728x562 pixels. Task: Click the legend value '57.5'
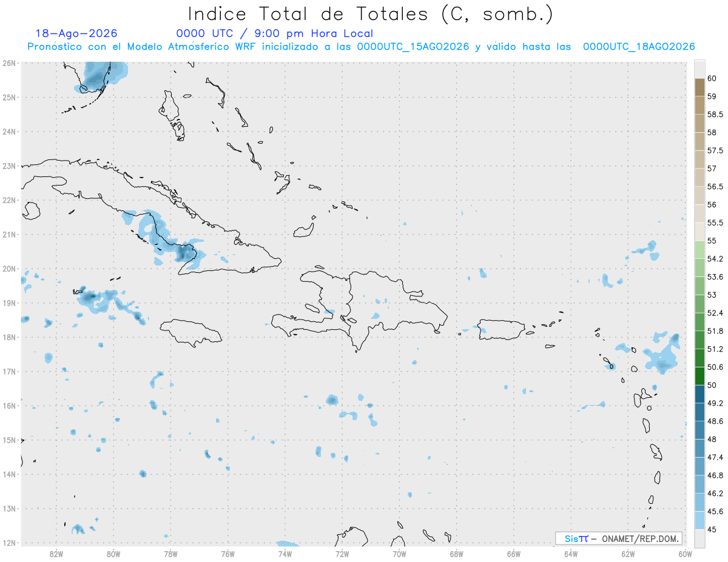715,150
